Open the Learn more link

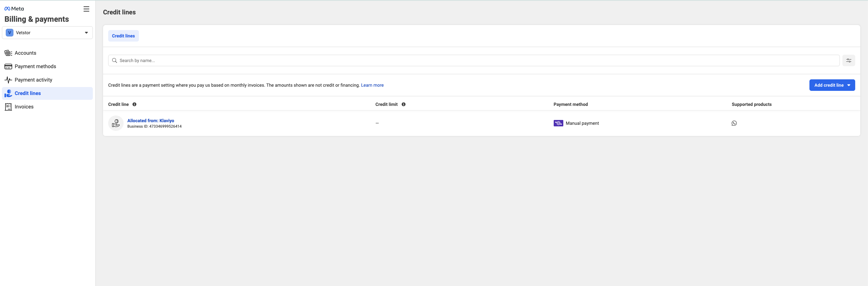tap(372, 85)
